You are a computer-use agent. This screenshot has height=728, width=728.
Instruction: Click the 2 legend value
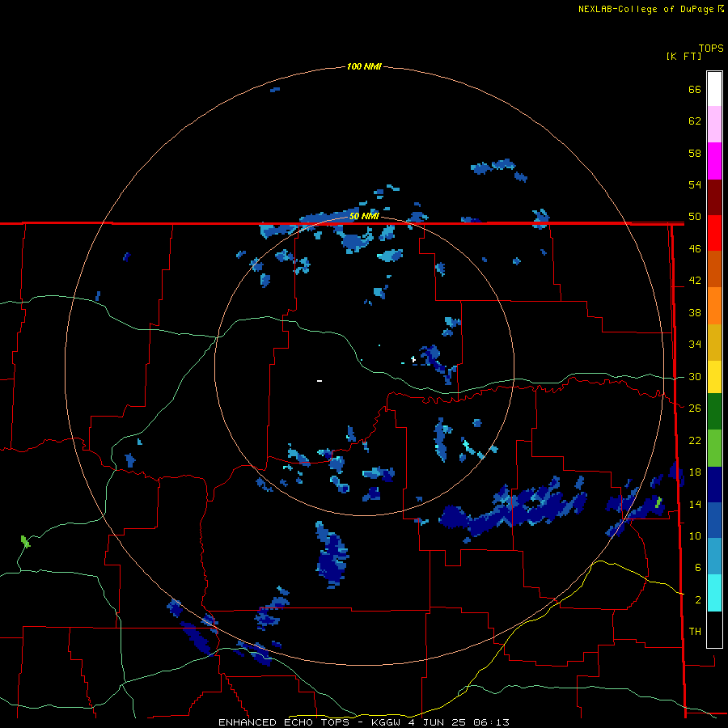tap(698, 600)
